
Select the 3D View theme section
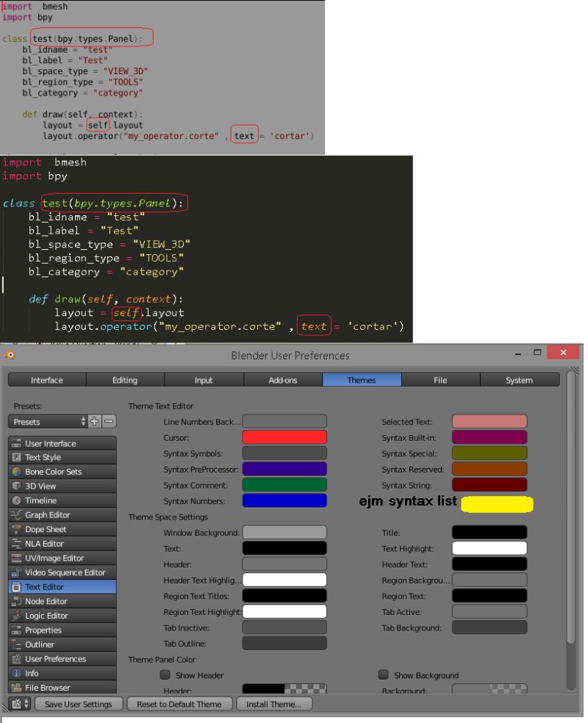point(62,486)
